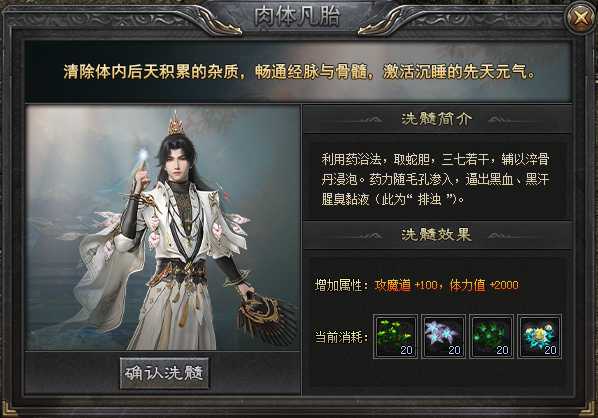Screen dimensions: 598x418
Task: Click the bright green herb consumption item
Action: point(395,336)
